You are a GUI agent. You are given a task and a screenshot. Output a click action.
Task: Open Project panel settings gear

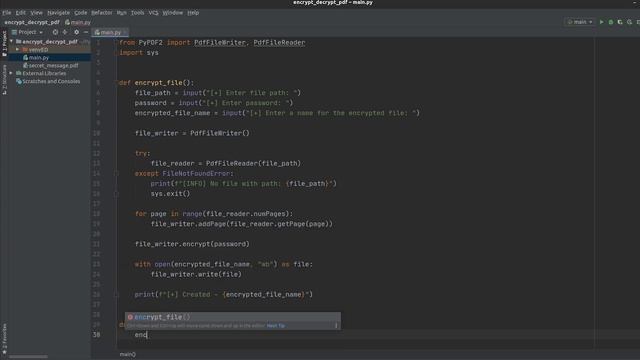point(76,32)
